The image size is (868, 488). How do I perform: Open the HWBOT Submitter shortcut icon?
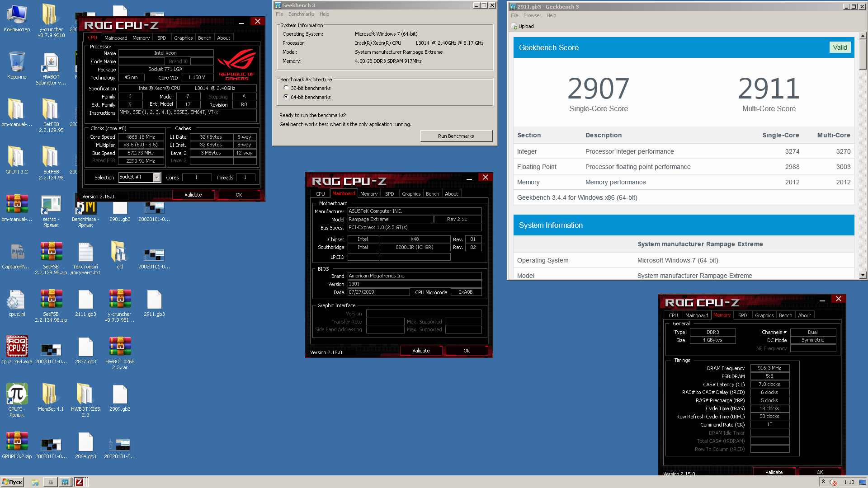[x=51, y=69]
